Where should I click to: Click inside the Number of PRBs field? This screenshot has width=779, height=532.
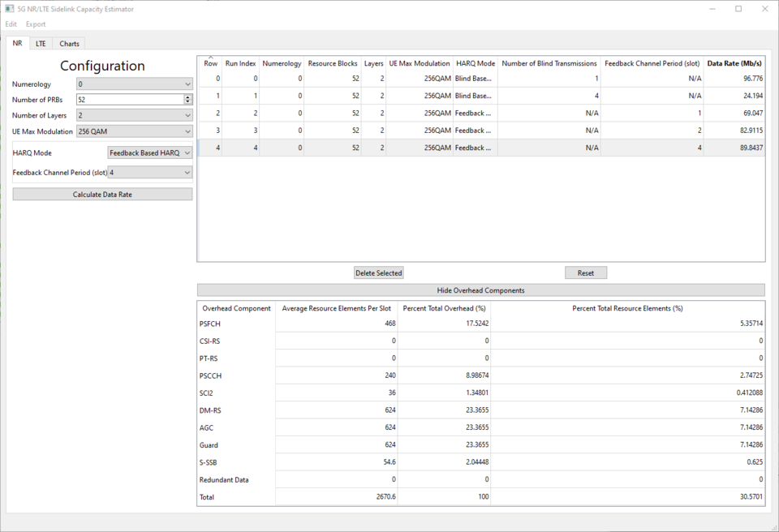pos(122,99)
